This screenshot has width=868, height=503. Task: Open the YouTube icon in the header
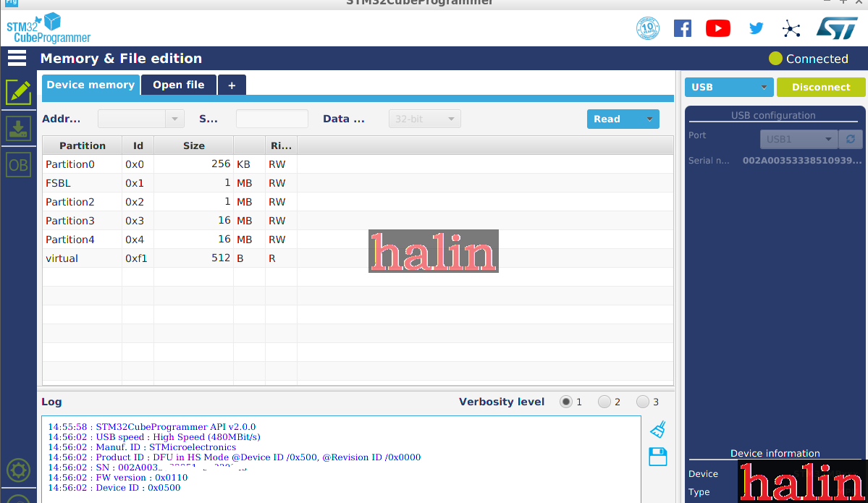click(717, 28)
